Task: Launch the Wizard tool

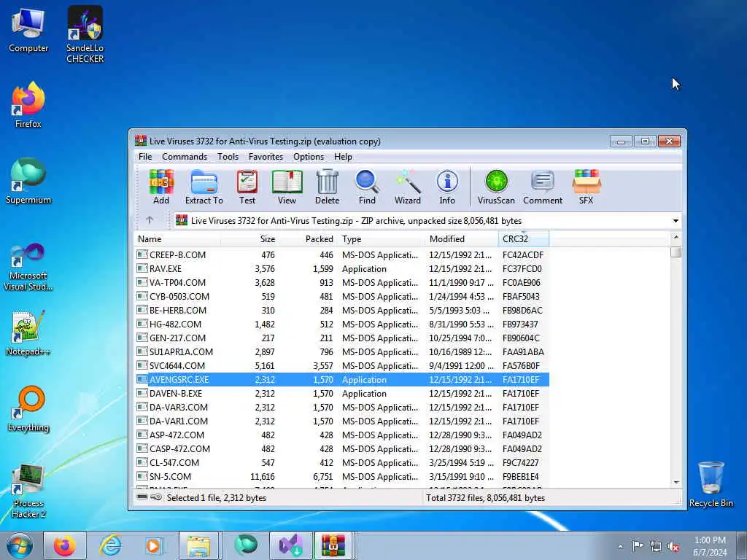Action: pos(407,187)
